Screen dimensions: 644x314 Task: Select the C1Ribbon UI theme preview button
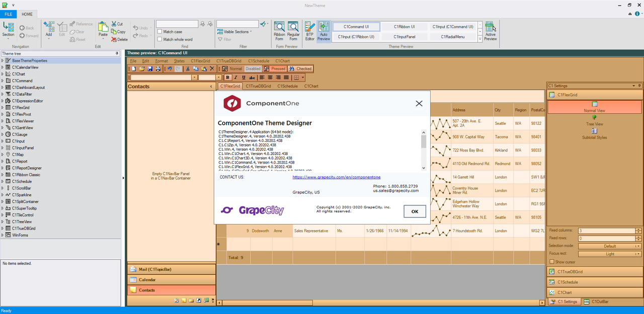click(405, 26)
